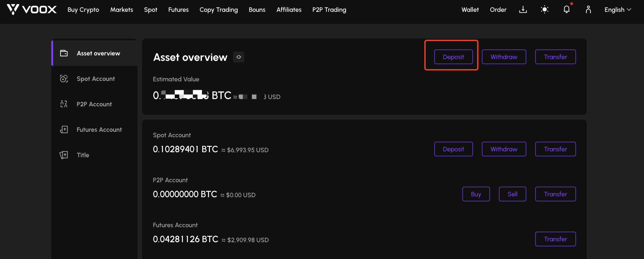Viewport: 644px width, 259px height.
Task: Expand the English language dropdown
Action: 618,10
